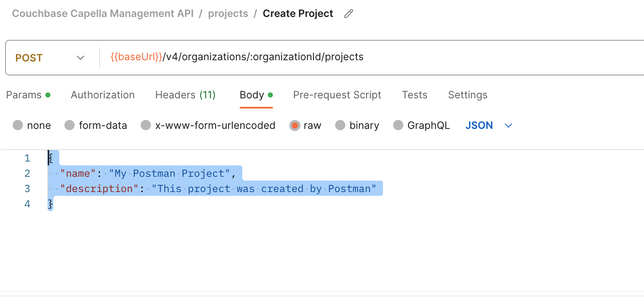
Task: Click line 3 description in body editor
Action: coord(100,189)
